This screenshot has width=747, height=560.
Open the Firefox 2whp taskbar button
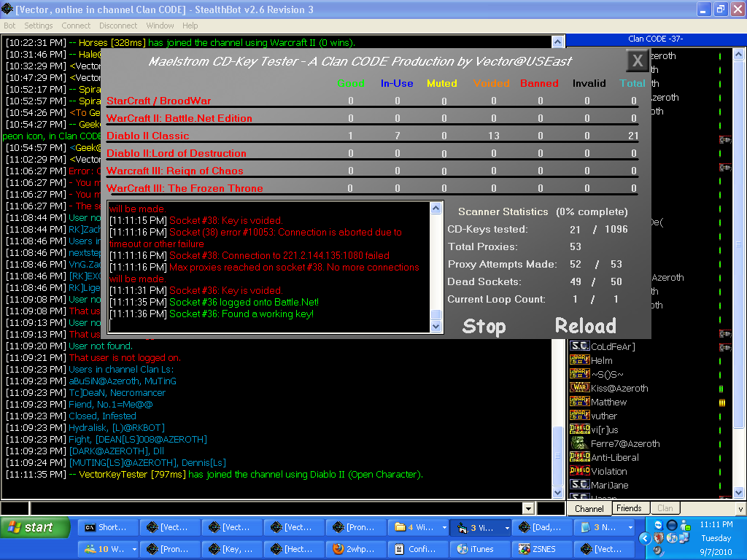pos(356,549)
